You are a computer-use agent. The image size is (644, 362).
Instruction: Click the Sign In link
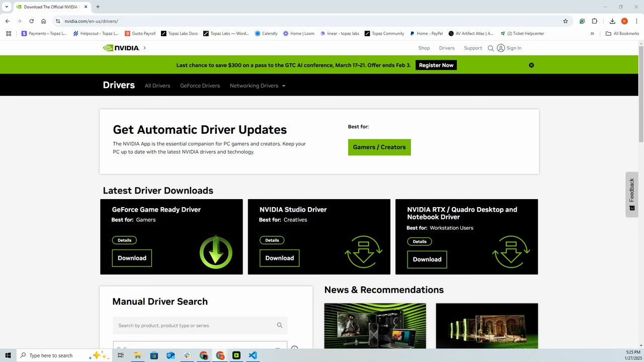514,48
